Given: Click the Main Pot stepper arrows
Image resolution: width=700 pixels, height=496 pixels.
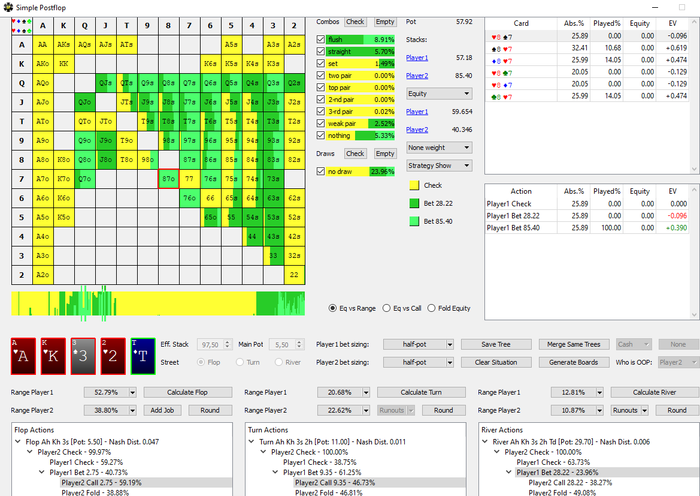Looking at the screenshot, I should (x=300, y=344).
